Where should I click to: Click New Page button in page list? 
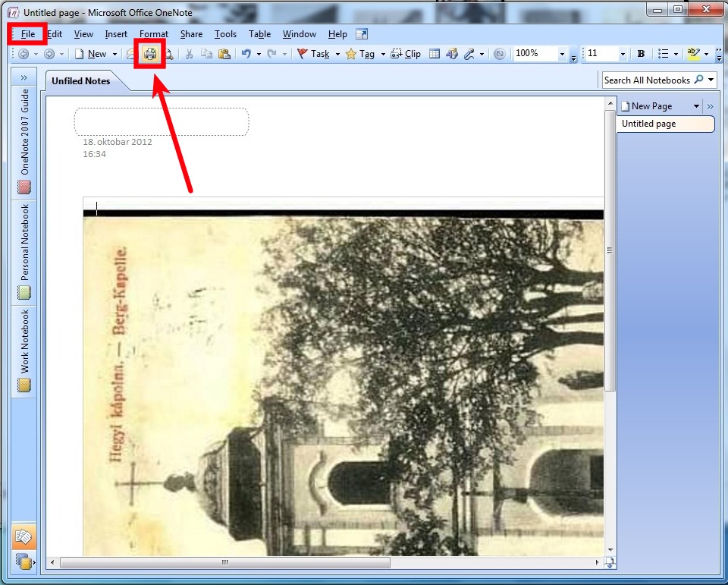pyautogui.click(x=646, y=106)
